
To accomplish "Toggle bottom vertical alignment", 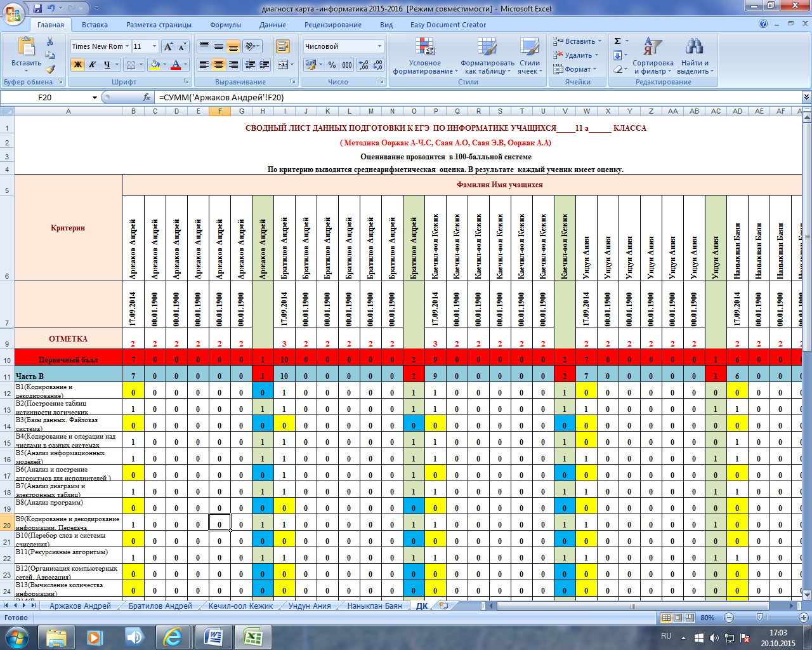I will pyautogui.click(x=233, y=46).
